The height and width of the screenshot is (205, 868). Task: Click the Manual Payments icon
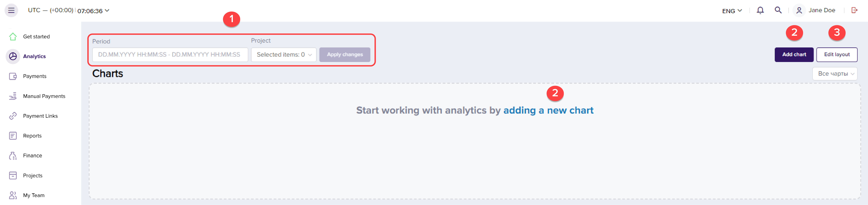pos(13,96)
